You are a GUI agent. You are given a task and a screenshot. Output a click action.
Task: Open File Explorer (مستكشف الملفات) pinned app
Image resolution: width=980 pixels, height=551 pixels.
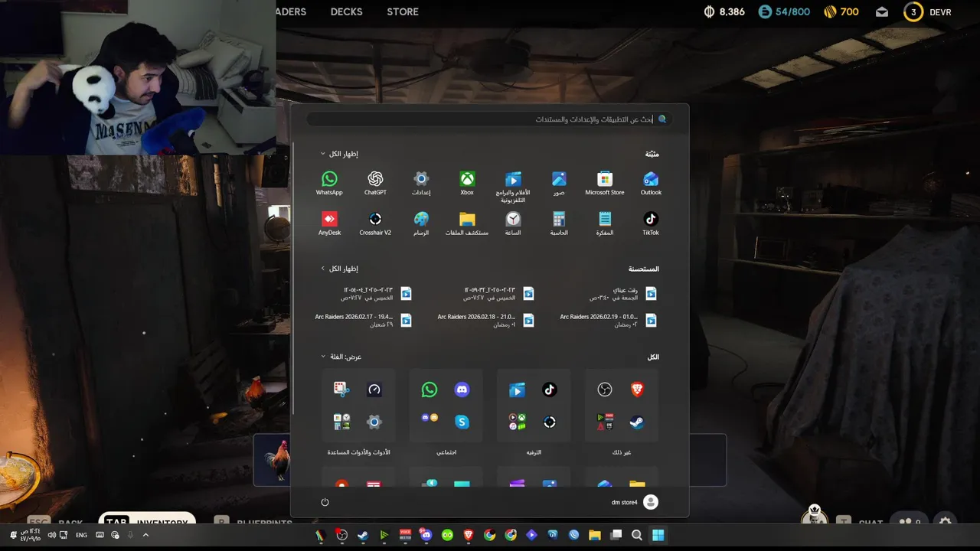(x=467, y=223)
